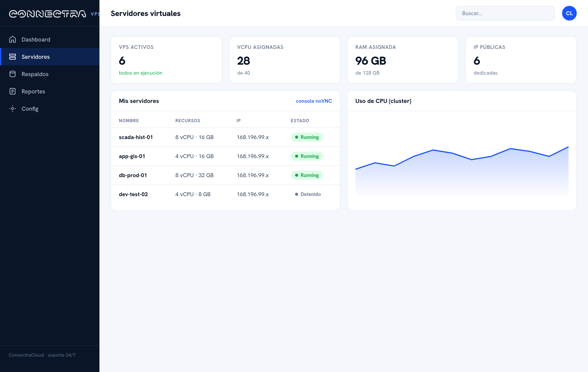This screenshot has height=372, width=588.
Task: Click the Respaldos database icon
Action: [13, 74]
